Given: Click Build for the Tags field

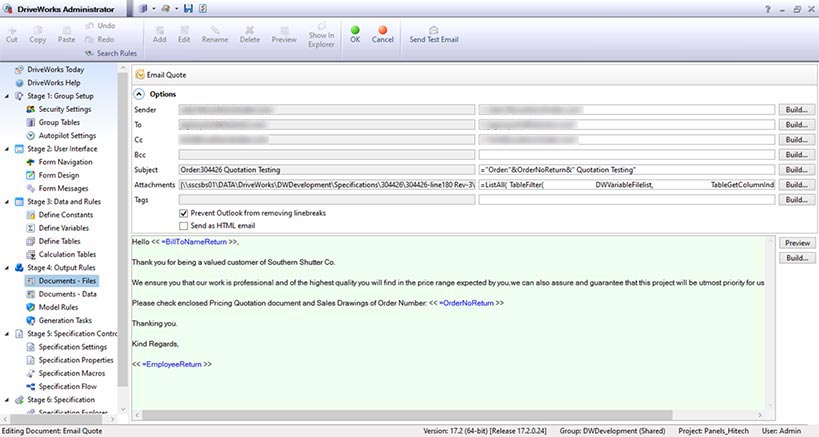Looking at the screenshot, I should tap(797, 200).
